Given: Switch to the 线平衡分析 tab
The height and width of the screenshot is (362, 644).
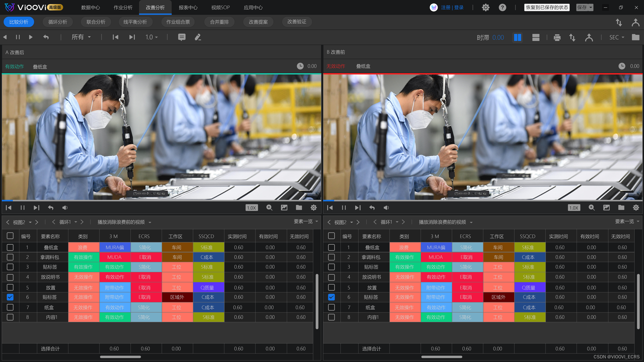Looking at the screenshot, I should click(x=135, y=22).
